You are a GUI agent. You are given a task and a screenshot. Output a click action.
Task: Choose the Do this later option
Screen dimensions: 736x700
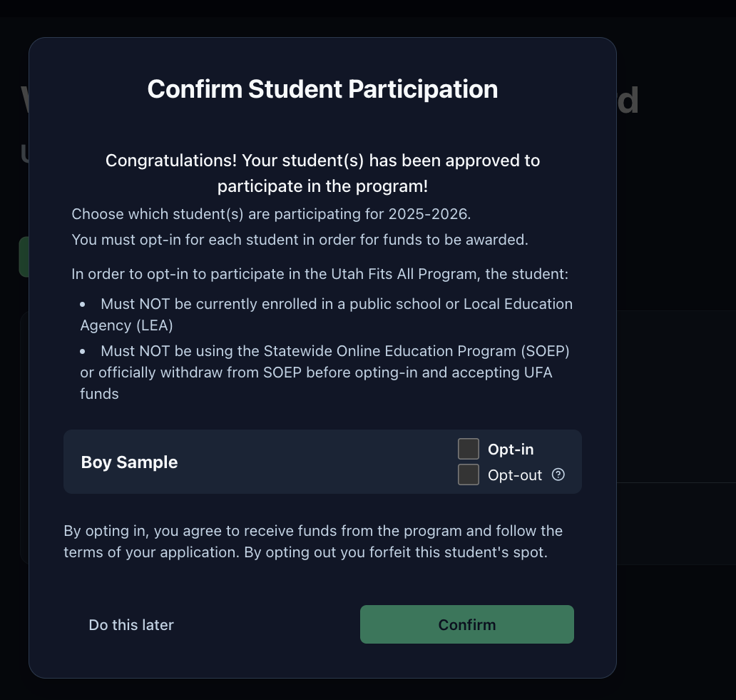(131, 625)
